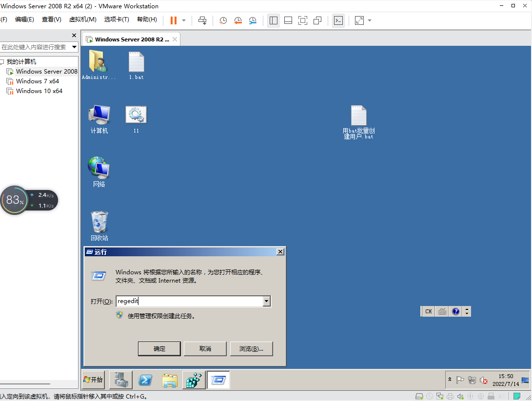Switch to Unity mode

coord(317,20)
